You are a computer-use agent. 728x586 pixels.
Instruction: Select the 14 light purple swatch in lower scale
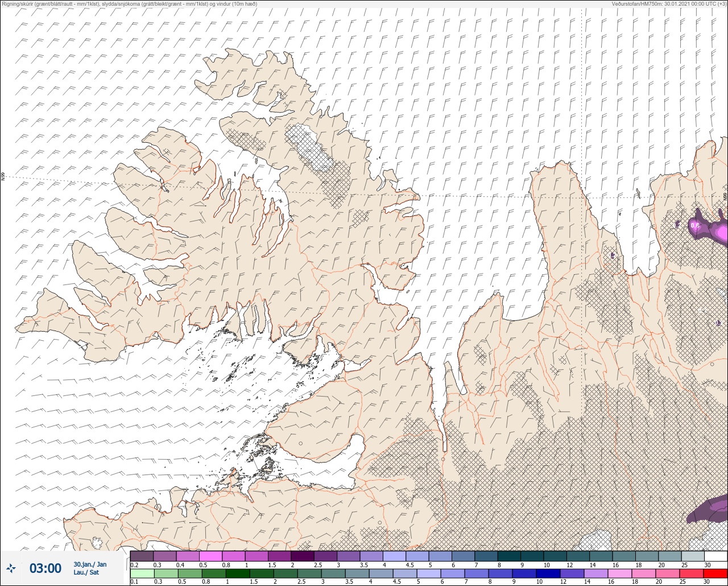click(596, 573)
